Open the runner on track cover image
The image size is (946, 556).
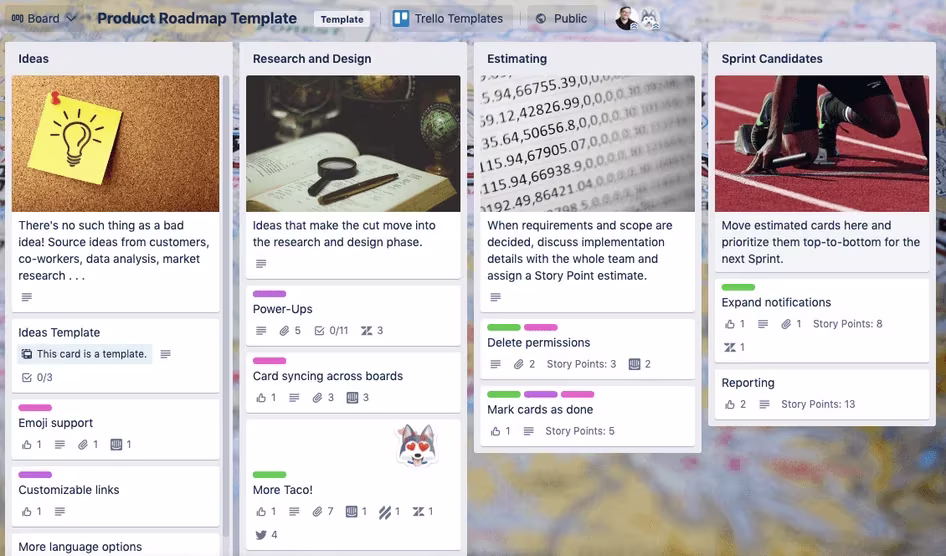point(822,144)
